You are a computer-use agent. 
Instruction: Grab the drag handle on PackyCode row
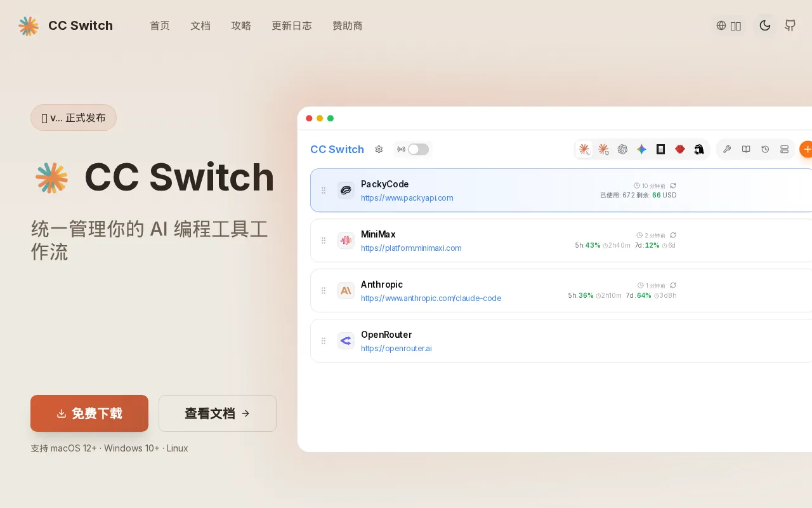coord(324,190)
